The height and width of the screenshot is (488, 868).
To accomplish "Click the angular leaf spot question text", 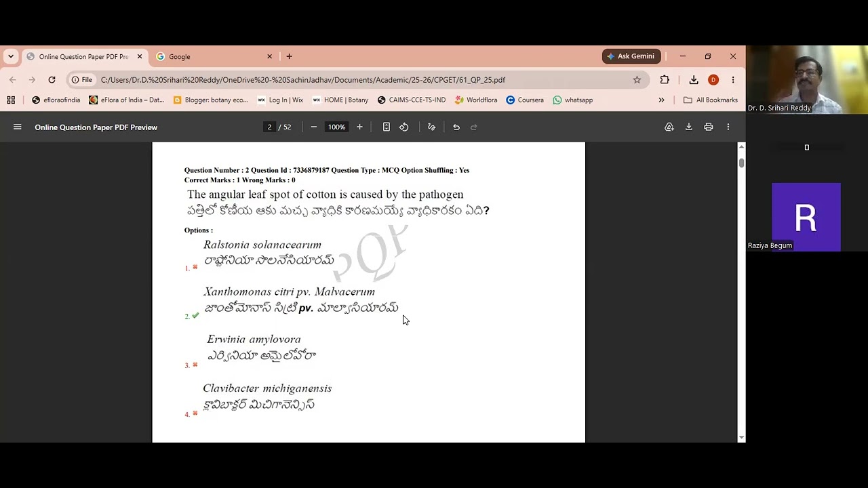I will [x=325, y=195].
